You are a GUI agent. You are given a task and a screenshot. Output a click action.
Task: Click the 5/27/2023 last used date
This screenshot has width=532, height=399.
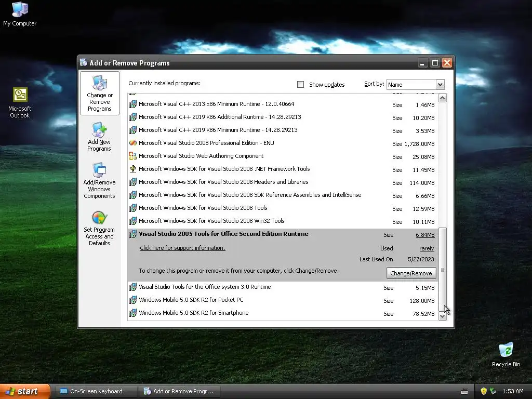coord(421,259)
